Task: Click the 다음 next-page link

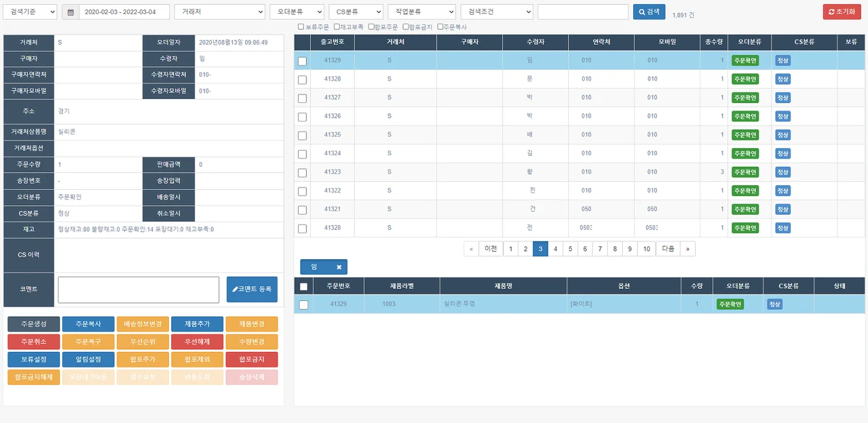Action: click(x=668, y=249)
